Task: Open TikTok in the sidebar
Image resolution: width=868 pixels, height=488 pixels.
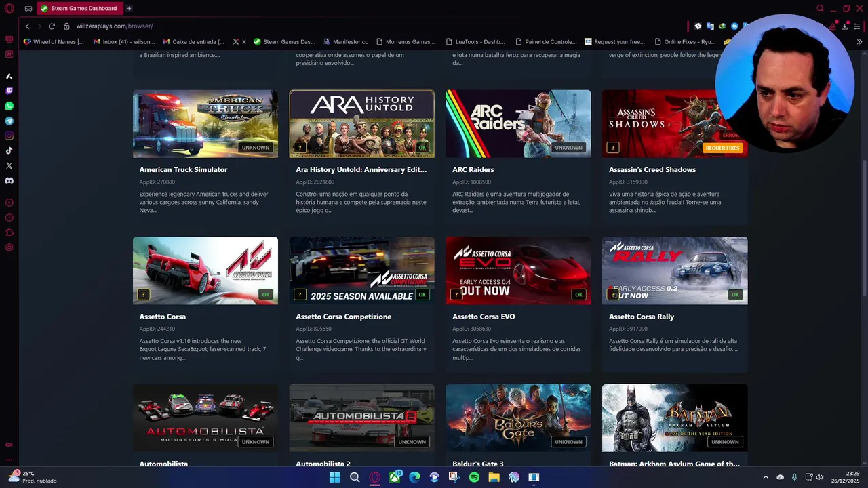Action: tap(9, 150)
